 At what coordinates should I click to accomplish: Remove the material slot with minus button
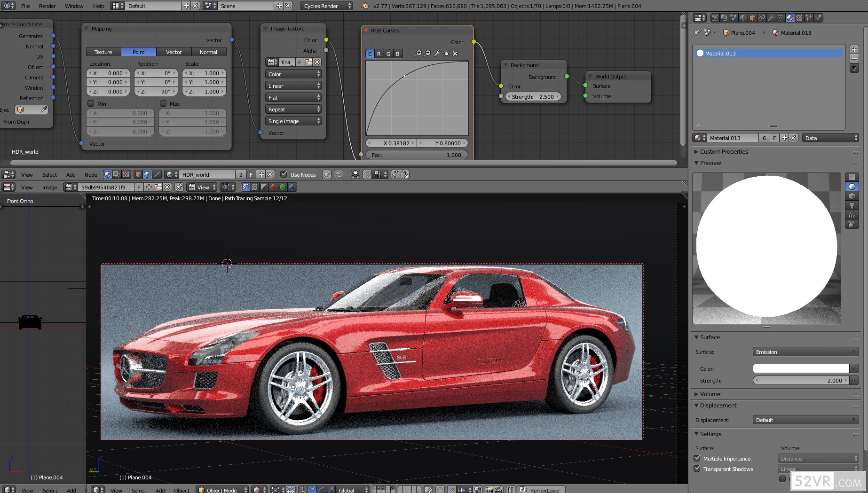(854, 59)
